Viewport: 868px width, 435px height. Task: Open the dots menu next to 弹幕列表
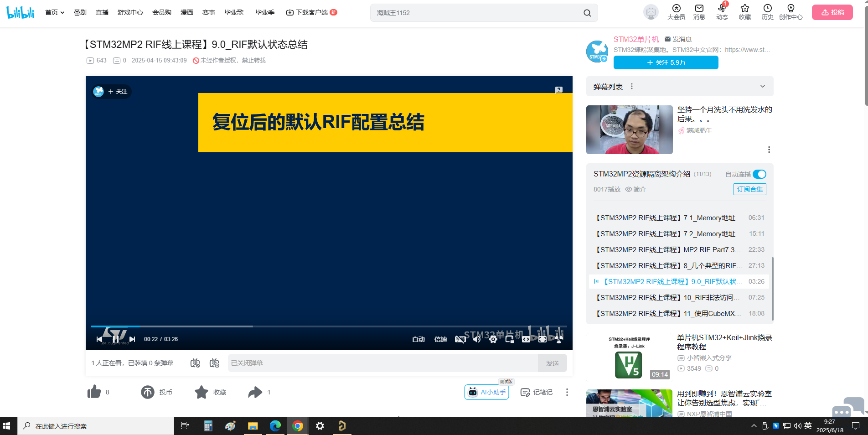click(x=632, y=86)
